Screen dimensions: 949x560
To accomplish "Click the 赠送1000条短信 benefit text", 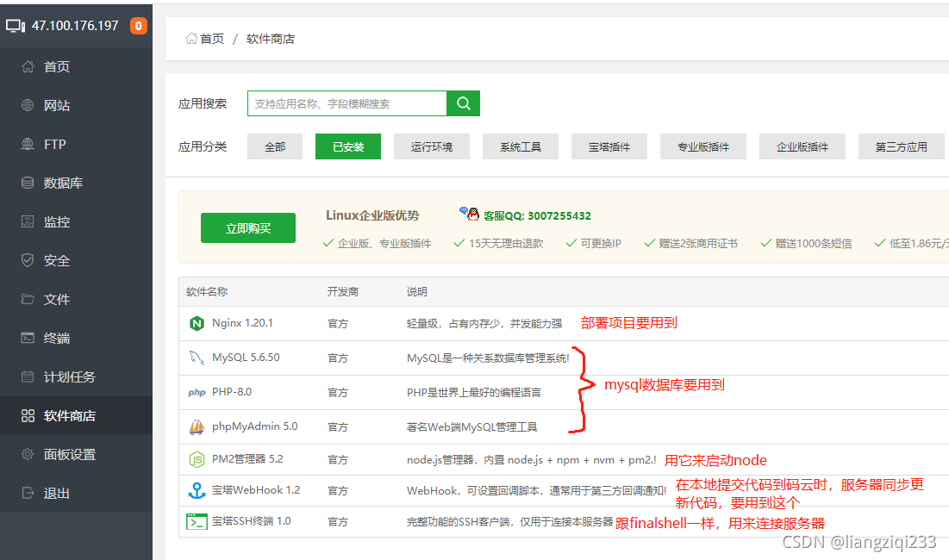I will click(814, 243).
